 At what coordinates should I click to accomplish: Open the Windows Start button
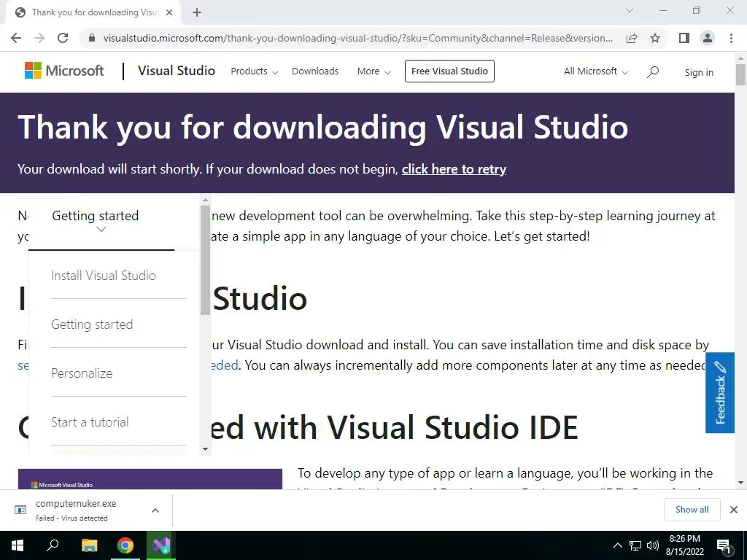point(18,545)
